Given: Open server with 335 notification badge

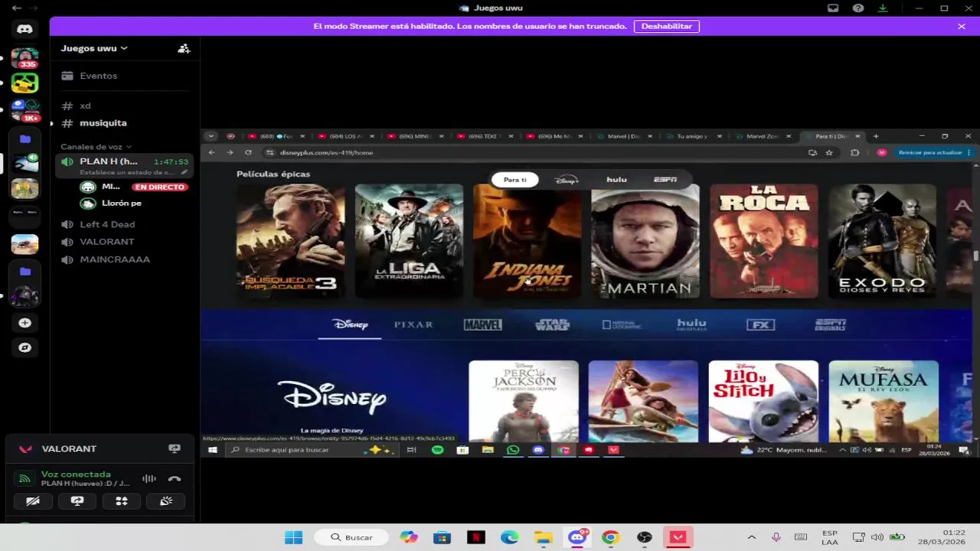Looking at the screenshot, I should click(x=24, y=58).
